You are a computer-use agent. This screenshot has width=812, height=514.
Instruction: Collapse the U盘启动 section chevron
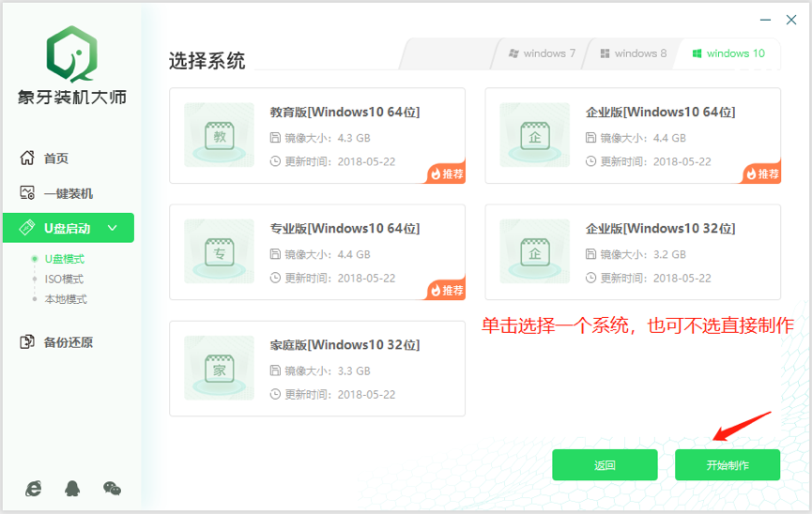point(113,228)
